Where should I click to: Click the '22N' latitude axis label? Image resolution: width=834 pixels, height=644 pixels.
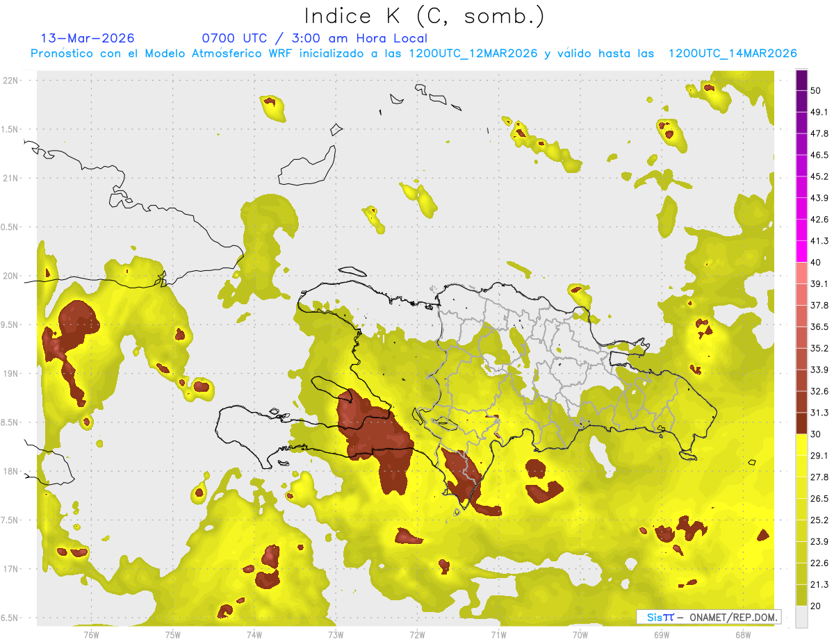click(x=11, y=81)
